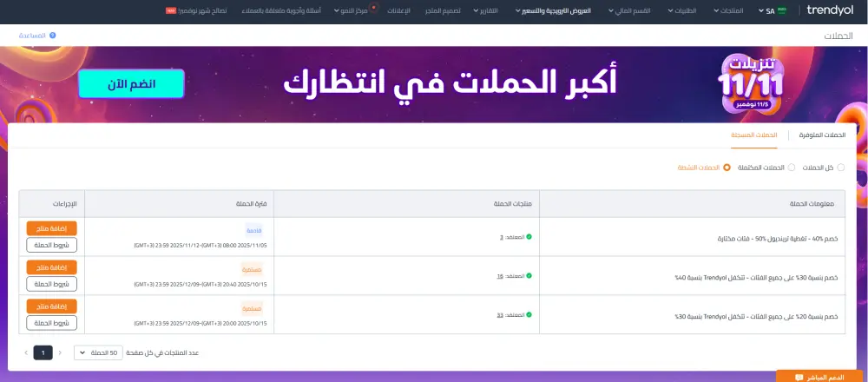Click the المعتمد: 16 approved products link

pos(510,276)
